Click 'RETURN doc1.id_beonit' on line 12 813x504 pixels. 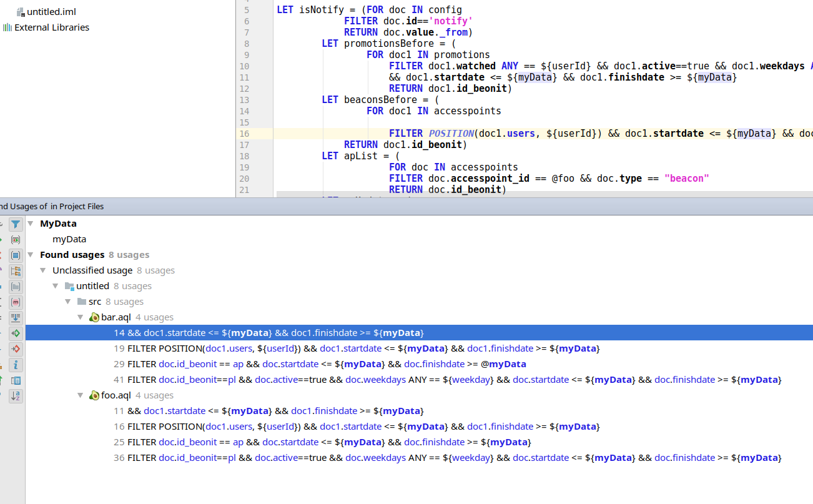tap(451, 89)
